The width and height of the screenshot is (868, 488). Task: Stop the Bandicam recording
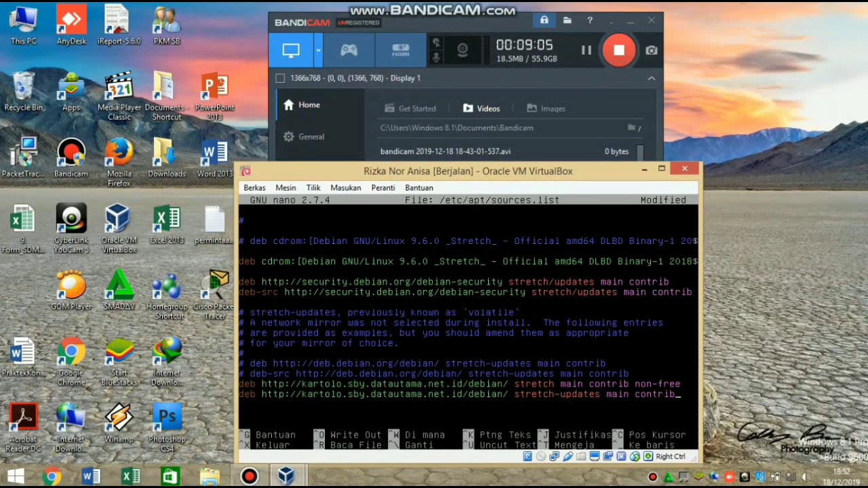point(618,50)
